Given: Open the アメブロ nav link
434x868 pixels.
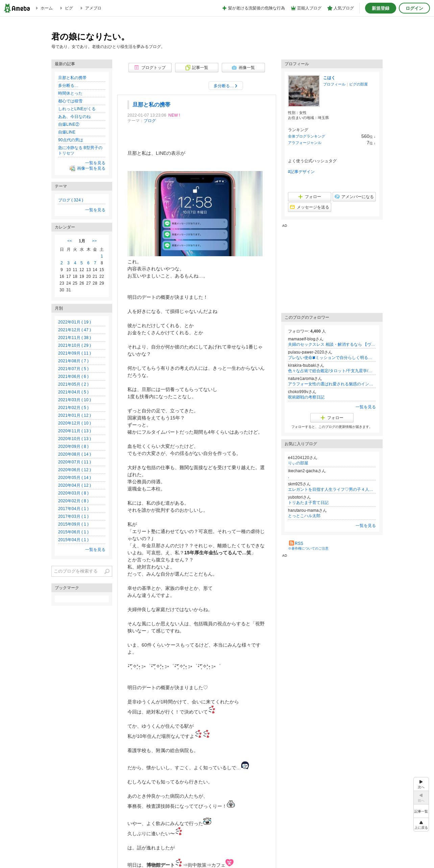Looking at the screenshot, I should coord(93,8).
